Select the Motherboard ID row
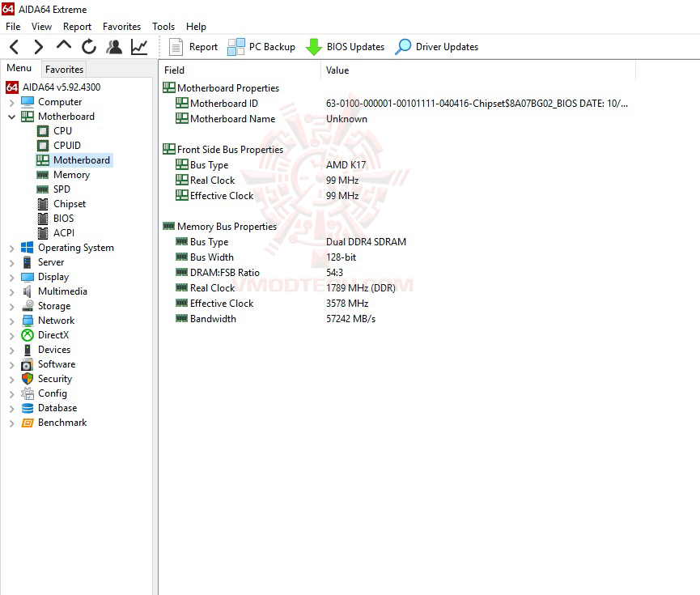700x595 pixels. point(401,104)
